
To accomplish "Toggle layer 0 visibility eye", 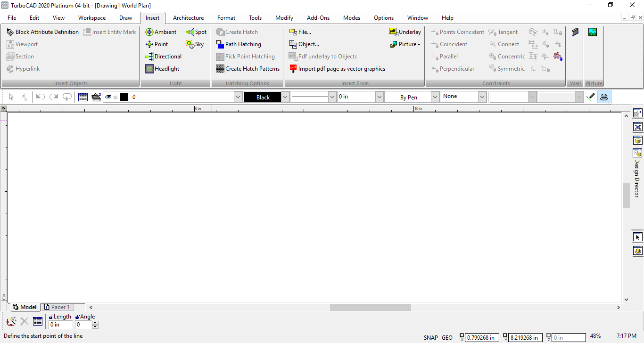I will pyautogui.click(x=108, y=97).
